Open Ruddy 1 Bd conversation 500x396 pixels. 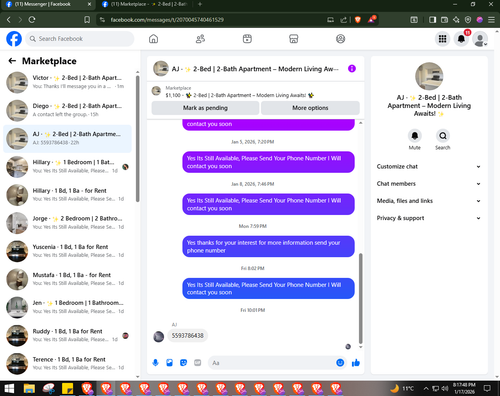pos(68,335)
